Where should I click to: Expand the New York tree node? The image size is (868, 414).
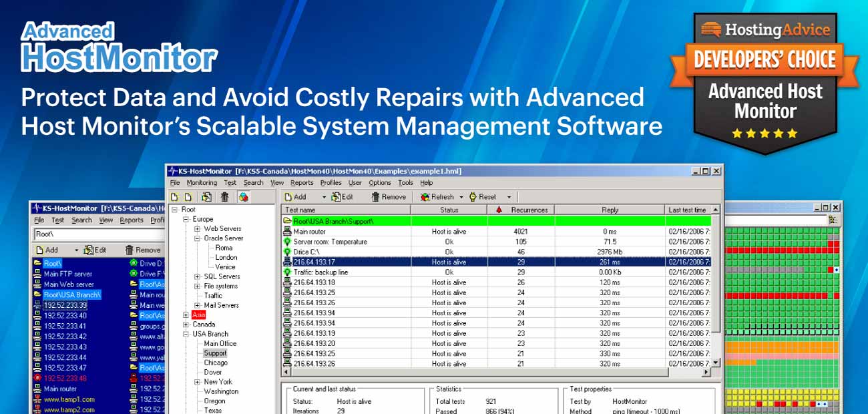198,382
